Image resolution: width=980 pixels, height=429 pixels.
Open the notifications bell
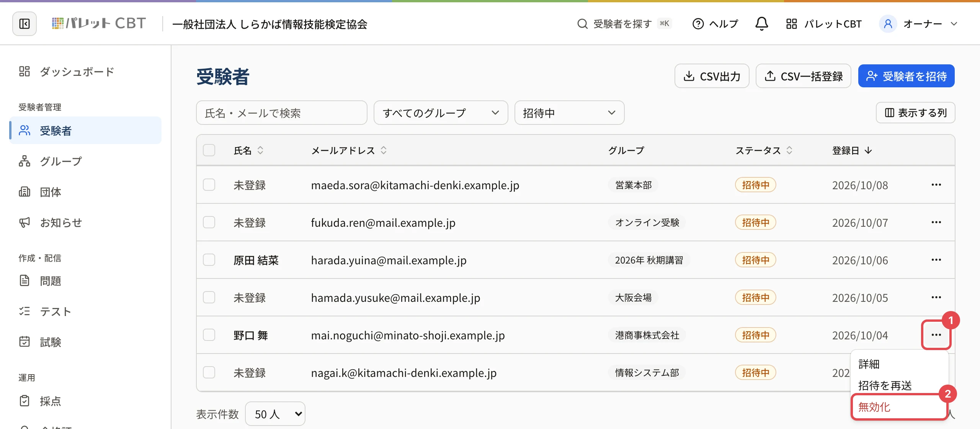[x=761, y=24]
